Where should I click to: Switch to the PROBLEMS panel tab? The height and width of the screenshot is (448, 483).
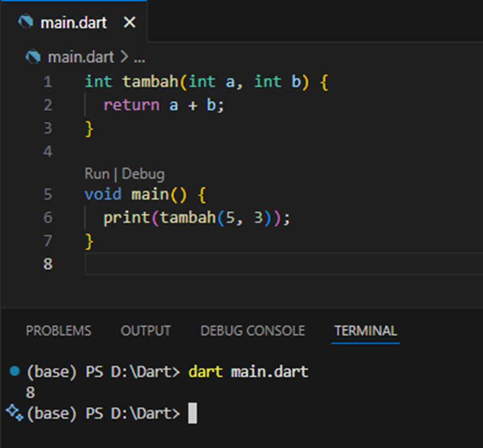coord(58,331)
